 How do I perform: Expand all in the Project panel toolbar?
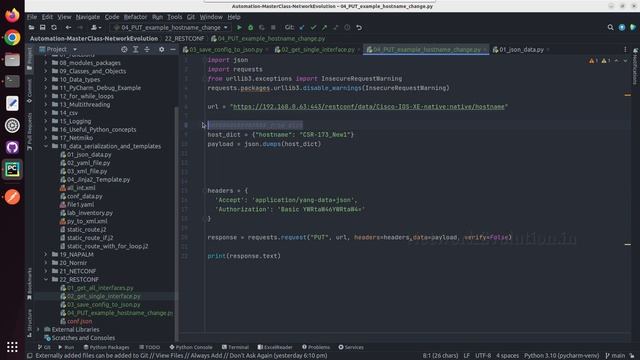tap(136, 49)
